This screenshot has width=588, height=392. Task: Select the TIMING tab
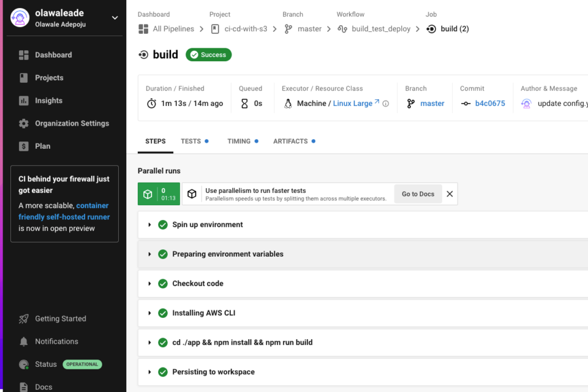point(238,141)
